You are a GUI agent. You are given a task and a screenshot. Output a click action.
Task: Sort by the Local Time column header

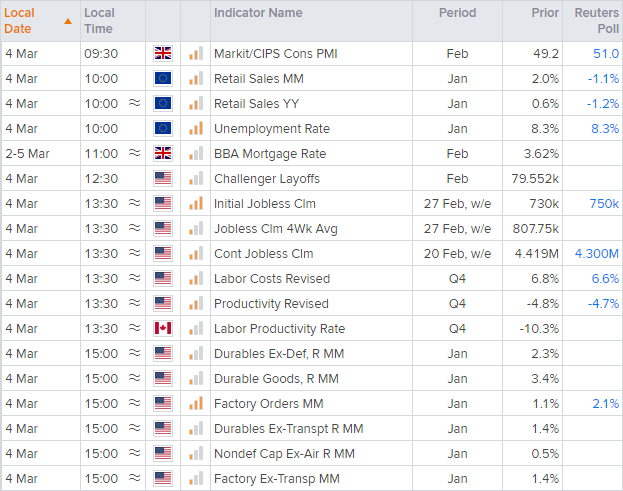tap(99, 21)
